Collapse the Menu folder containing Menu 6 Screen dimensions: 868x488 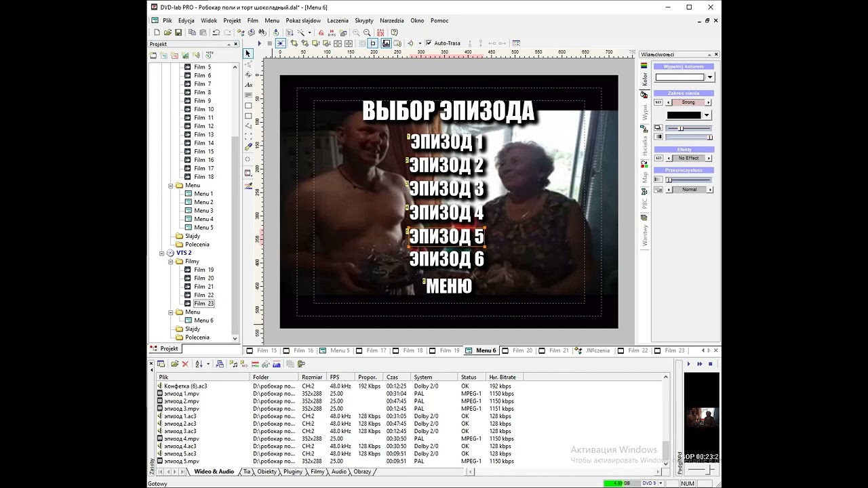pos(171,312)
